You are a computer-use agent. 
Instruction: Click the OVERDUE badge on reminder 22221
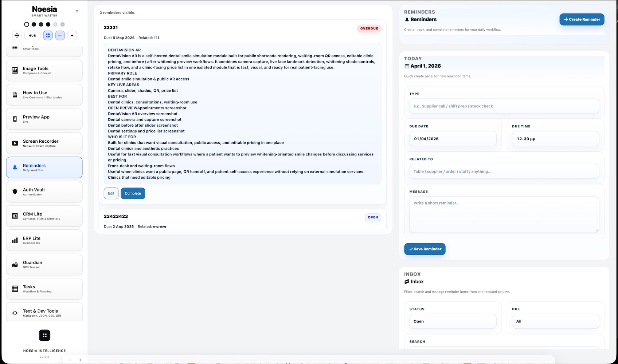tap(369, 28)
